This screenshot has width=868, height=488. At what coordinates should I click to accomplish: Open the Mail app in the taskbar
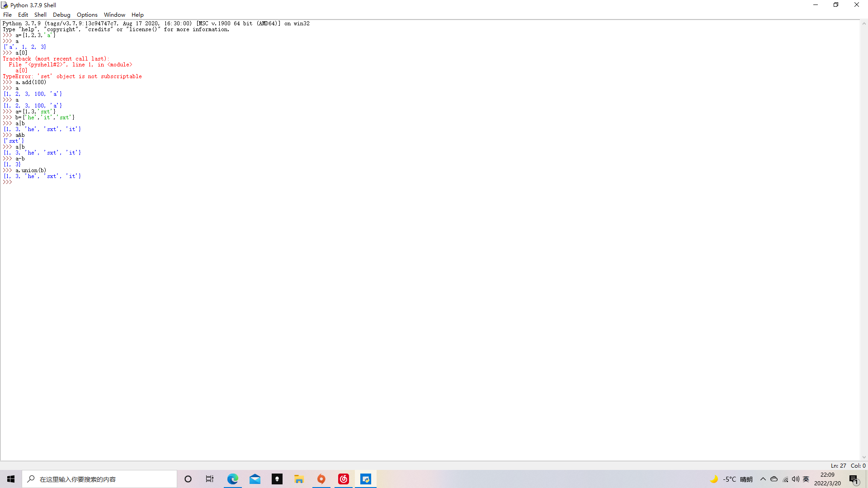[x=255, y=479]
